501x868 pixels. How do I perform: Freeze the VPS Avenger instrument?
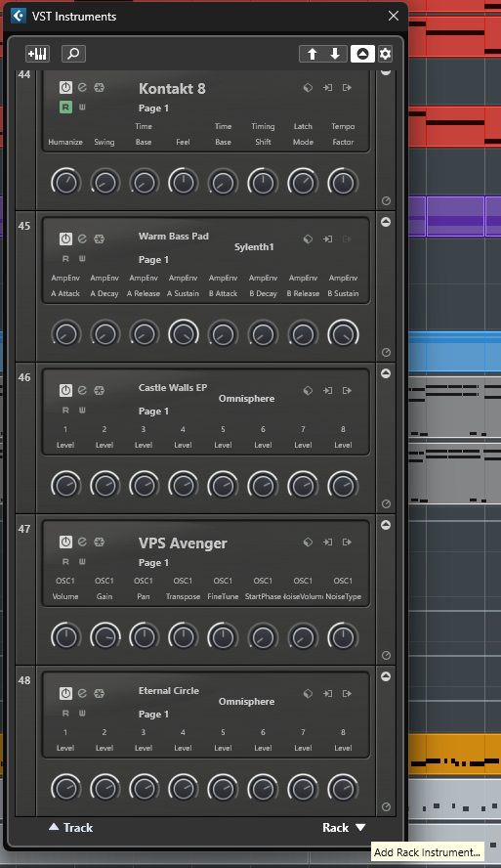coord(99,542)
